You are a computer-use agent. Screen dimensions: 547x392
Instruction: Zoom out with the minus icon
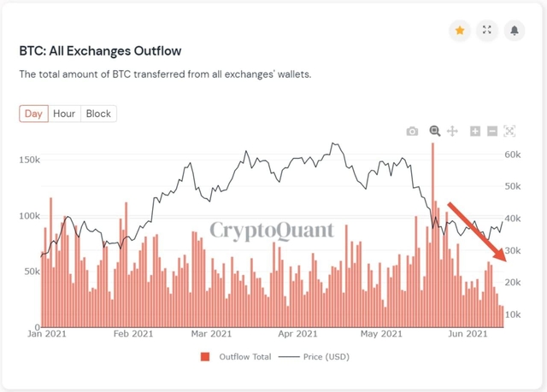click(x=492, y=132)
